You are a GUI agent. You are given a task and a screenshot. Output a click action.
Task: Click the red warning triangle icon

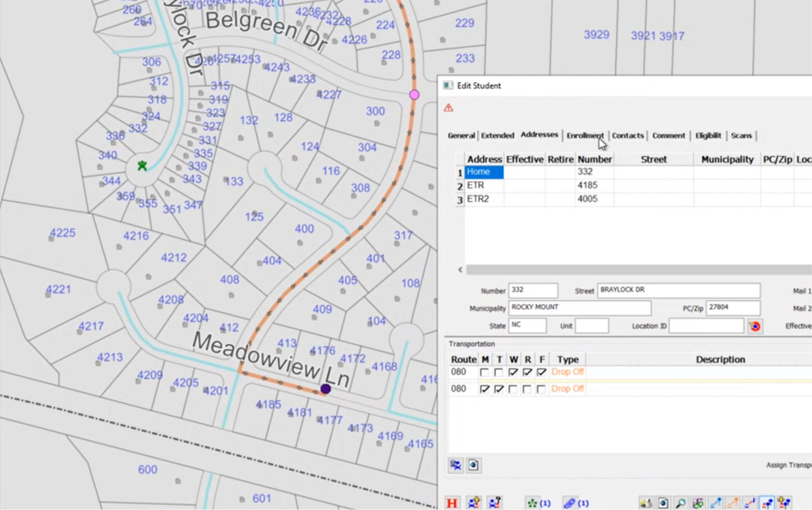click(449, 108)
